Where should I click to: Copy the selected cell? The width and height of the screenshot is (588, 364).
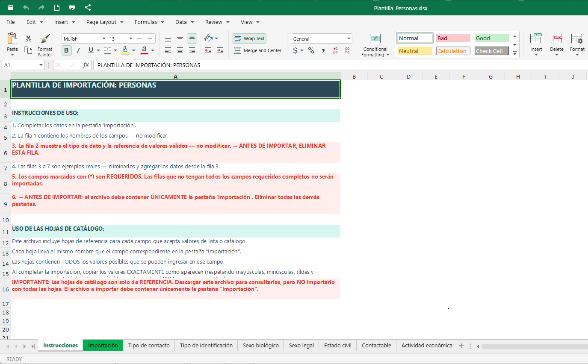tap(29, 50)
